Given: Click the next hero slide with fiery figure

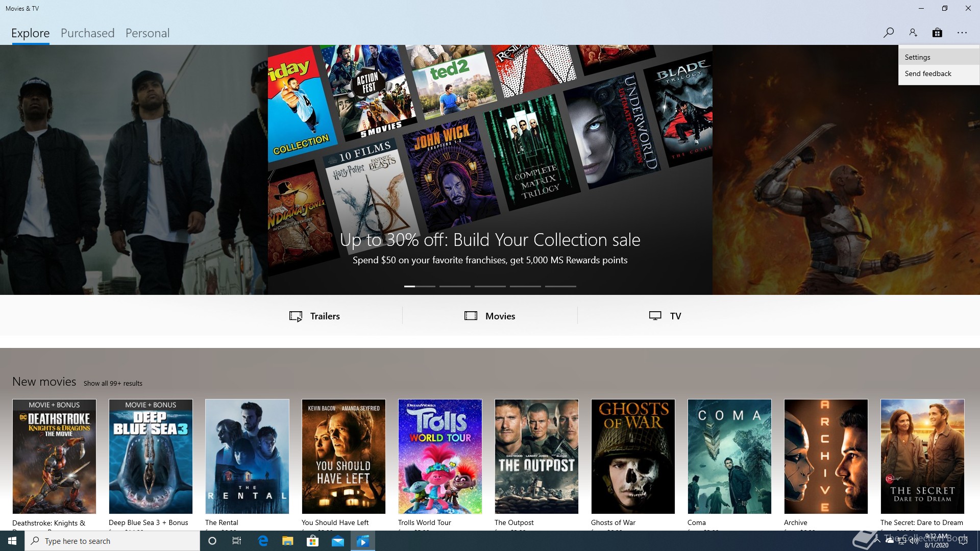Looking at the screenshot, I should [846, 170].
